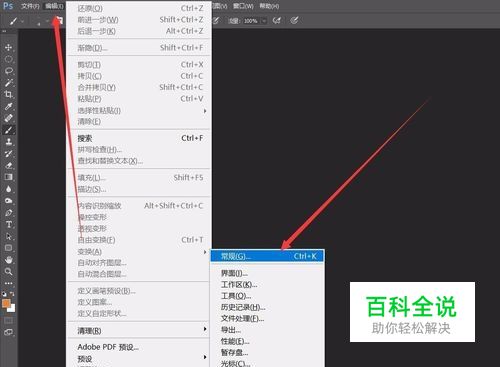Choose 导出... in preferences submenu

(x=267, y=330)
